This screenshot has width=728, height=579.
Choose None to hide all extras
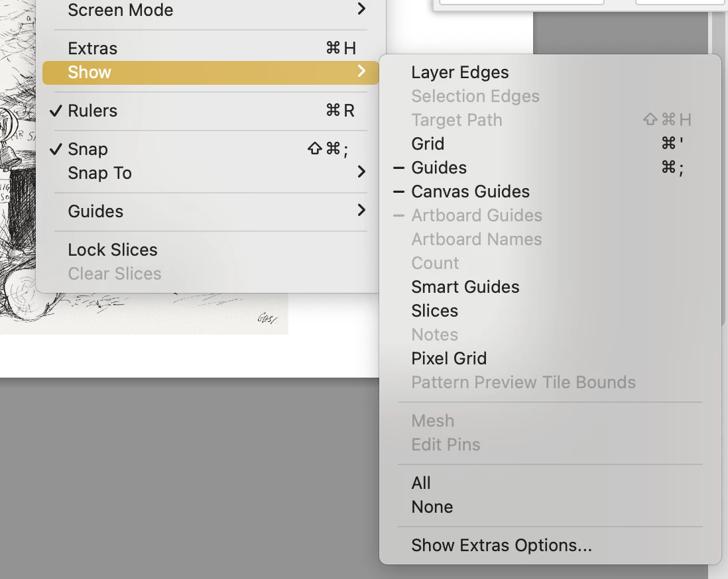[x=432, y=507]
